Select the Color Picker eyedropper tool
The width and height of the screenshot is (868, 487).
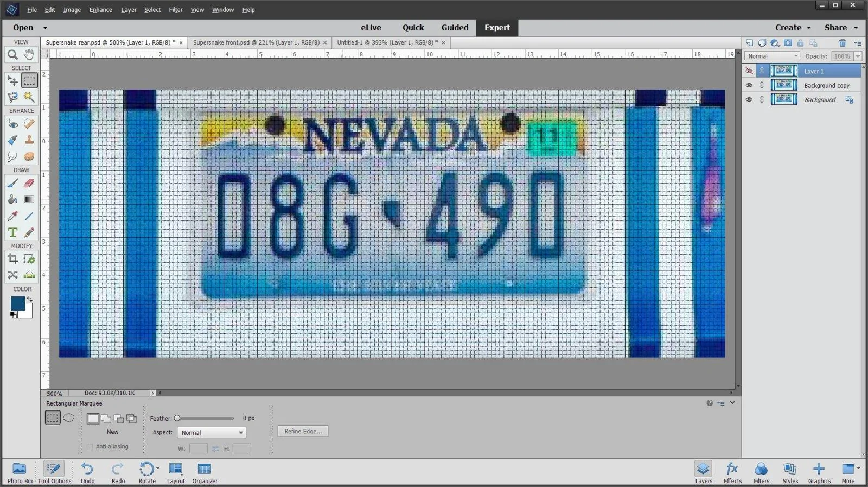pos(12,216)
